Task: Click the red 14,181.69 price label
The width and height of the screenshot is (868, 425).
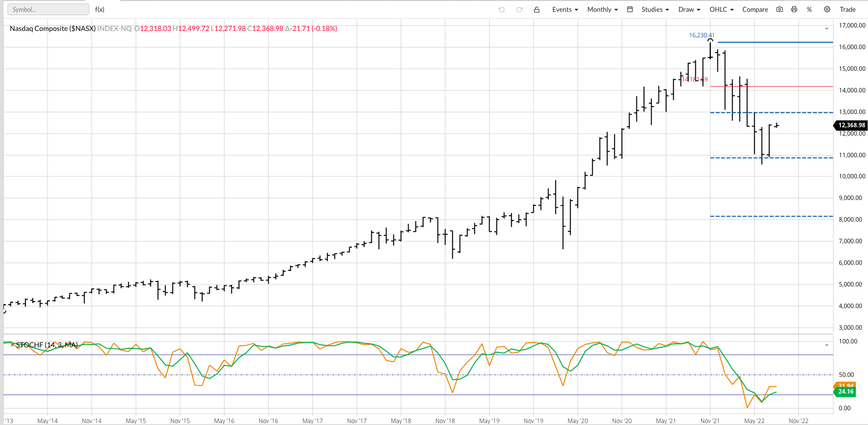Action: click(x=695, y=79)
